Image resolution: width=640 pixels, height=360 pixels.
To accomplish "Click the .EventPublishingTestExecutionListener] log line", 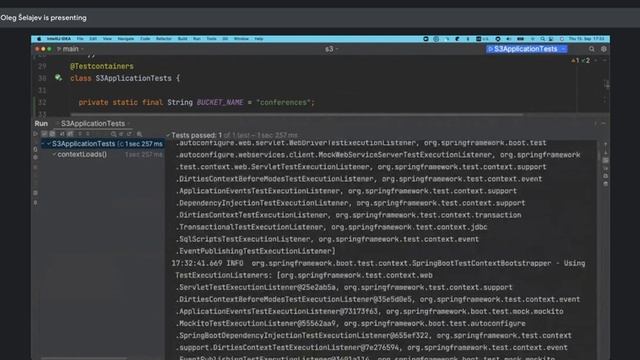I will [256, 251].
